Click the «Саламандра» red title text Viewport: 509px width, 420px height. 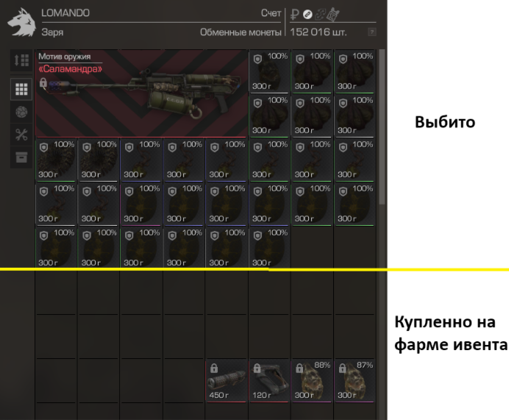point(70,69)
